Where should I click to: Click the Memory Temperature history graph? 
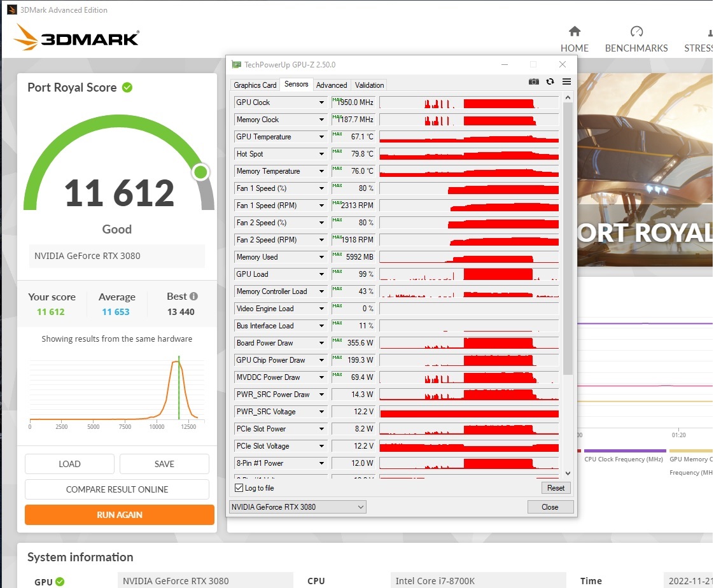[x=469, y=171]
